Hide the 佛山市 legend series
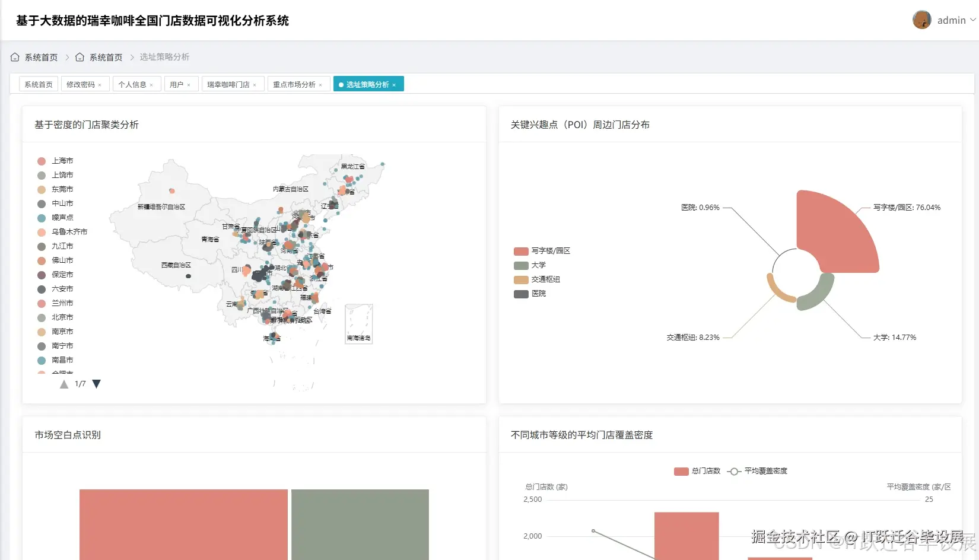Screen dimensions: 979x560 point(55,260)
